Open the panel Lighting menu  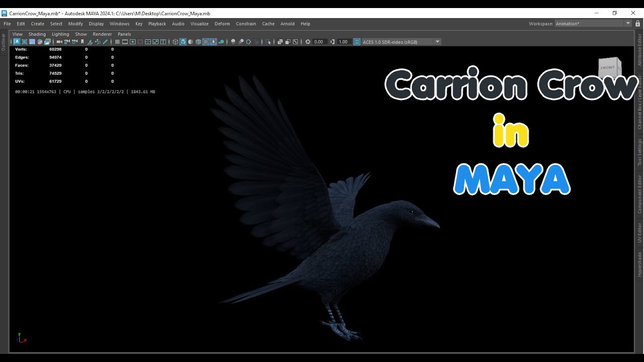coord(60,34)
